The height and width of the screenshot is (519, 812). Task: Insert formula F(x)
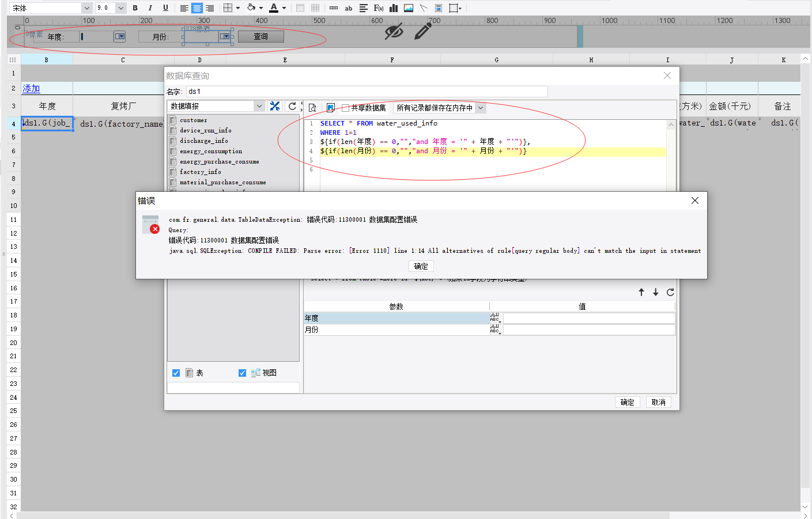coord(379,8)
